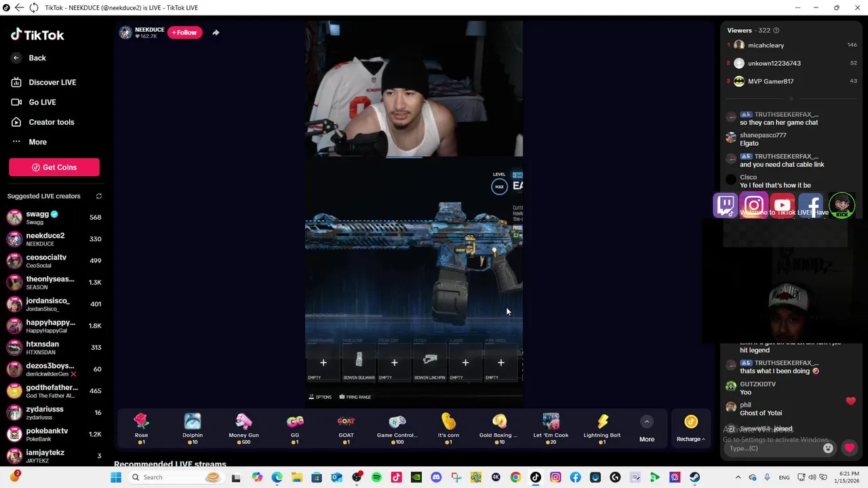Open Windows Start menu
The height and width of the screenshot is (488, 868).
coord(116,477)
